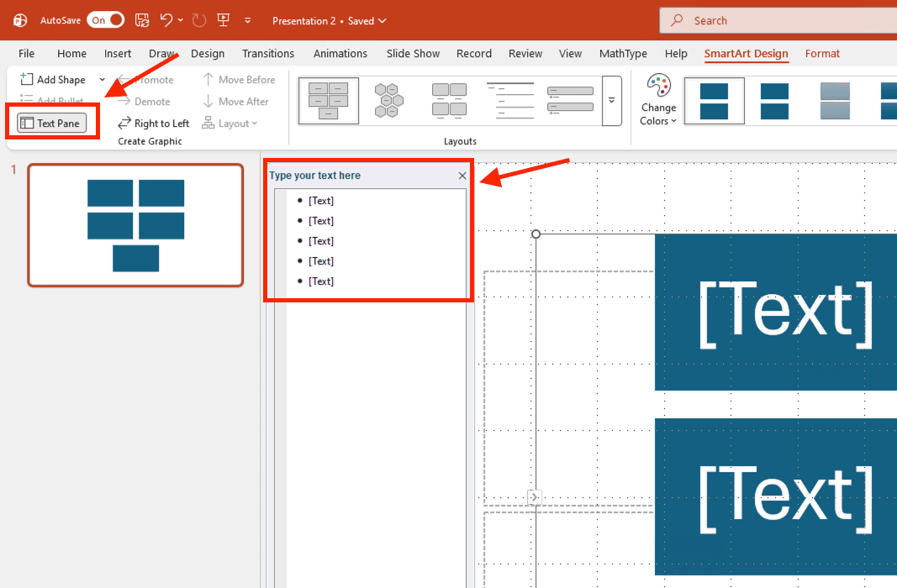The height and width of the screenshot is (588, 897).
Task: Open the Slide Show tab
Action: tap(413, 53)
